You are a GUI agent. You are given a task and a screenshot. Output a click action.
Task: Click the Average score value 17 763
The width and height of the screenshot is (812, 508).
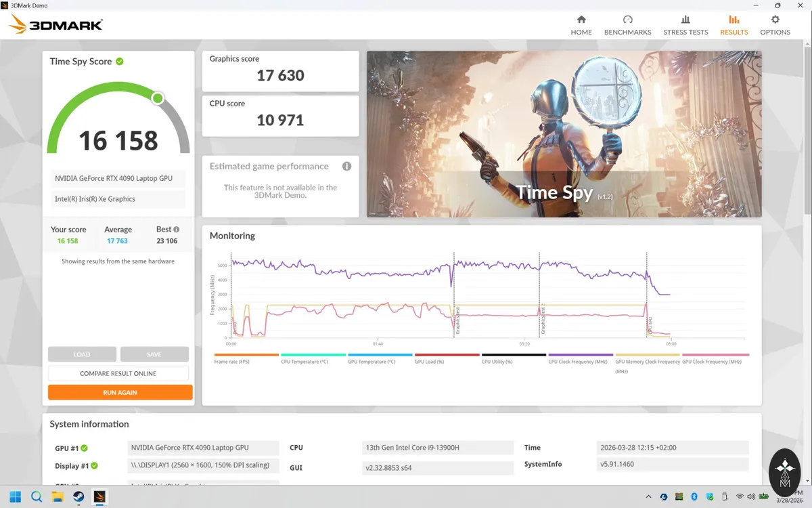(x=117, y=241)
